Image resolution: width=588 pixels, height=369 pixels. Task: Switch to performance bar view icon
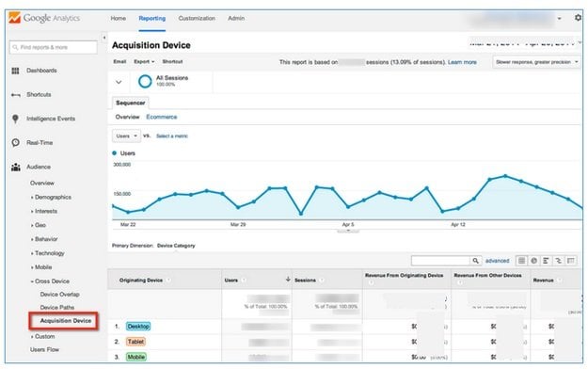coord(546,261)
